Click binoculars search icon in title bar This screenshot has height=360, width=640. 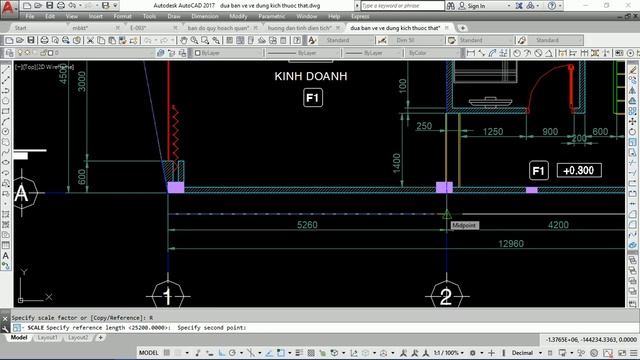pos(450,6)
